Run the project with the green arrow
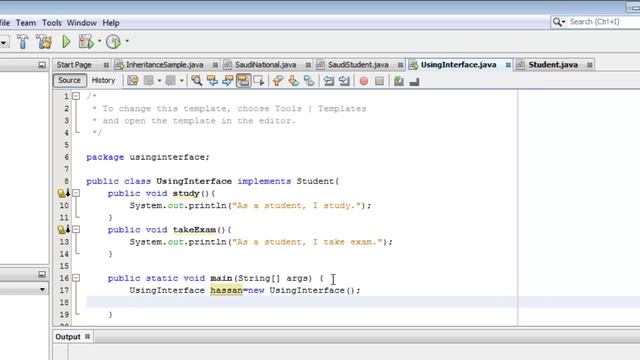This screenshot has width=640, height=360. pyautogui.click(x=66, y=41)
